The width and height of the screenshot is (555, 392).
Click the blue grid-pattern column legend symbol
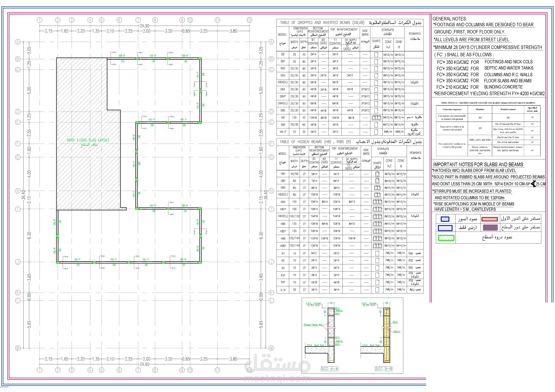click(x=445, y=228)
